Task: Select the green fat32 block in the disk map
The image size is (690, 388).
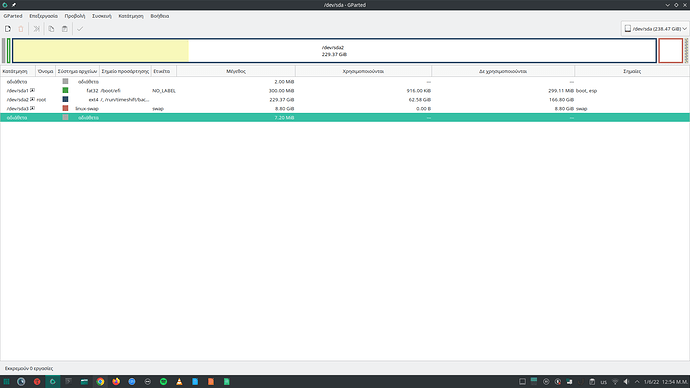Action: coord(8,51)
